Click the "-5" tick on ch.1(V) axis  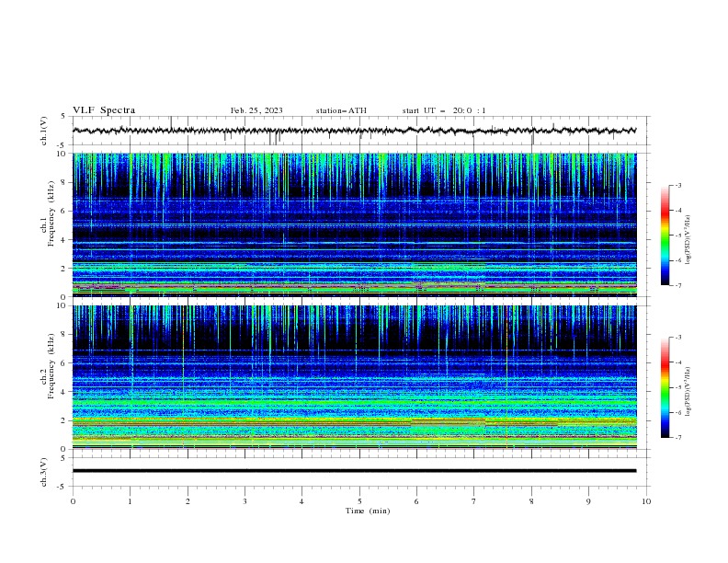pyautogui.click(x=63, y=145)
